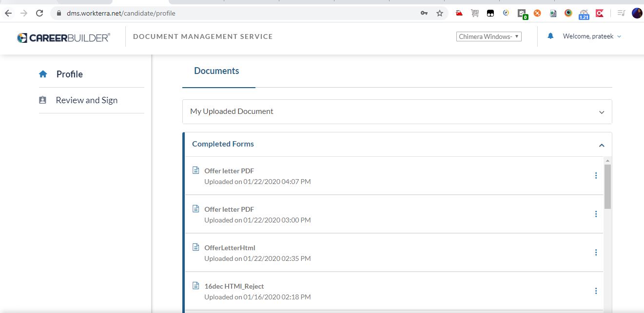Screen dimensions: 644x313
Task: Click the browser address bar URL
Action: 121,13
